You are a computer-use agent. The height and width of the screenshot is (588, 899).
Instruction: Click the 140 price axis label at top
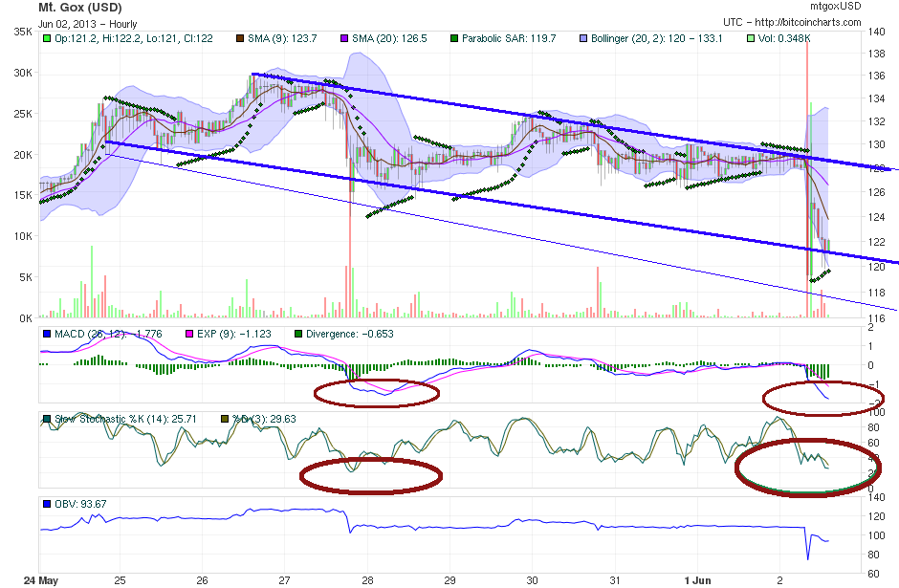[x=877, y=32]
